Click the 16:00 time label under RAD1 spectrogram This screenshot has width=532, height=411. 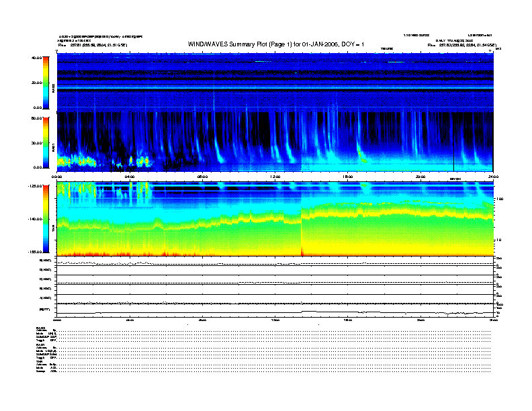point(348,177)
